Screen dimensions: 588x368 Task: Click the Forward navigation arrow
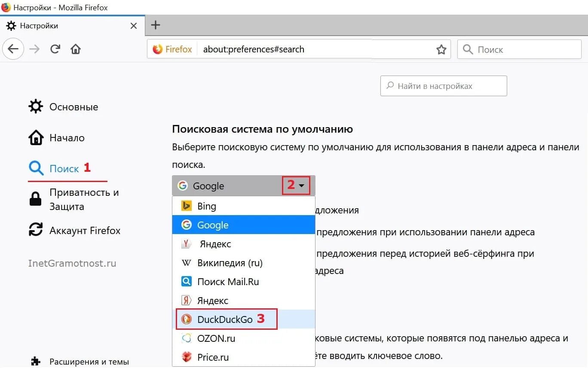[x=34, y=49]
